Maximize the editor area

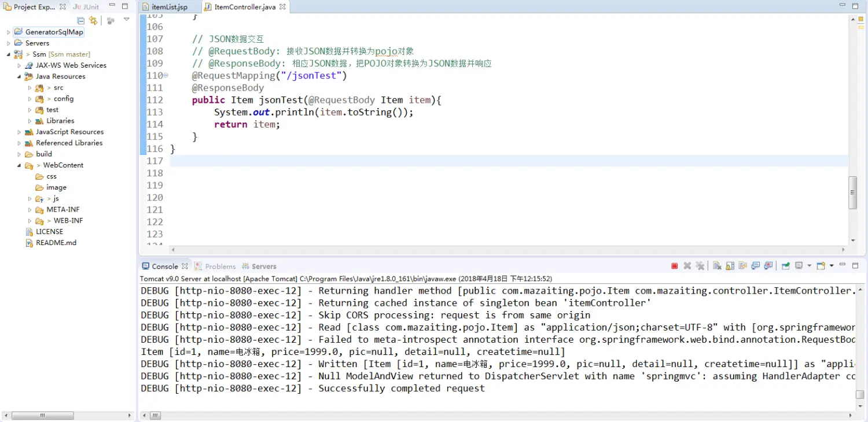[x=855, y=5]
